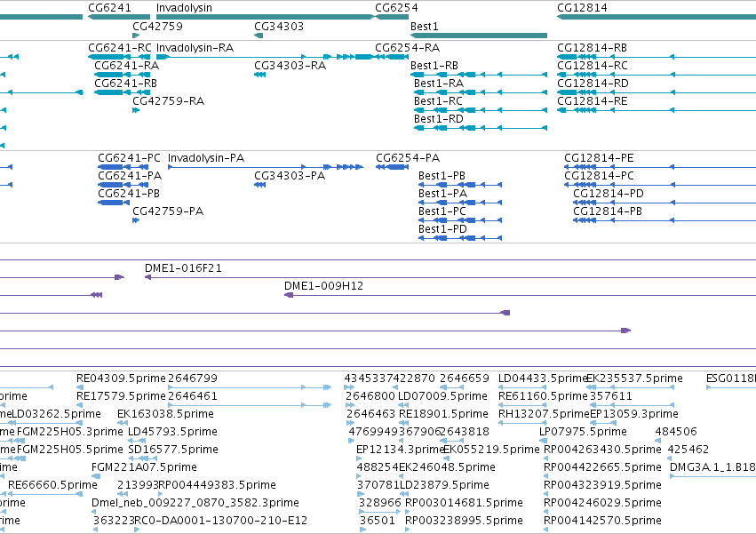Select protein label CG12814-PE
This screenshot has width=756, height=534.
tap(599, 158)
